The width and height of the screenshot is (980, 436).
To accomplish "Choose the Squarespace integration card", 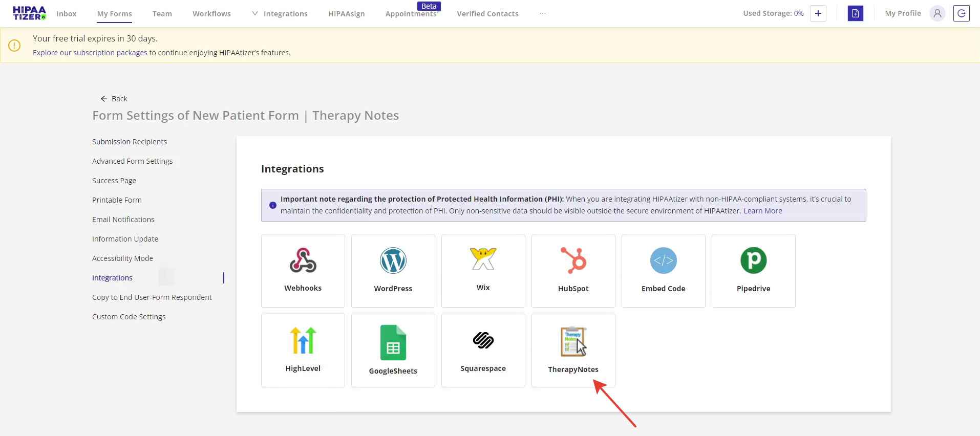I will coord(483,351).
